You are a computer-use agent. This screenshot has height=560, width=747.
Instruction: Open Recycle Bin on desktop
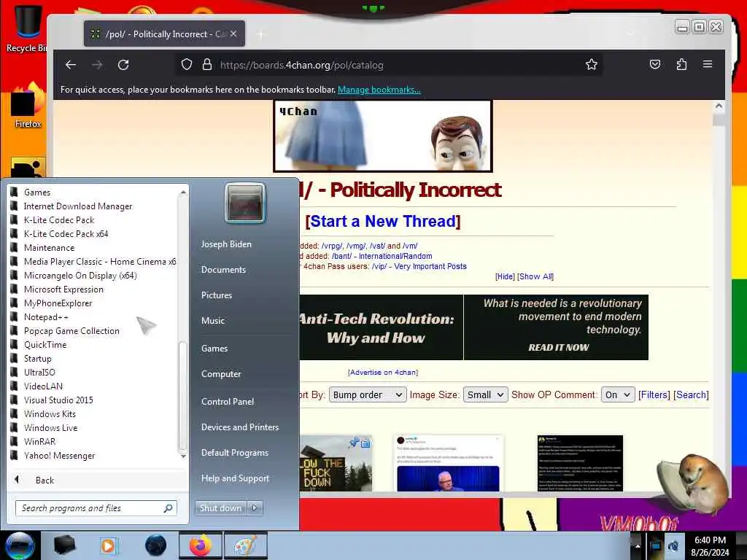point(26,28)
